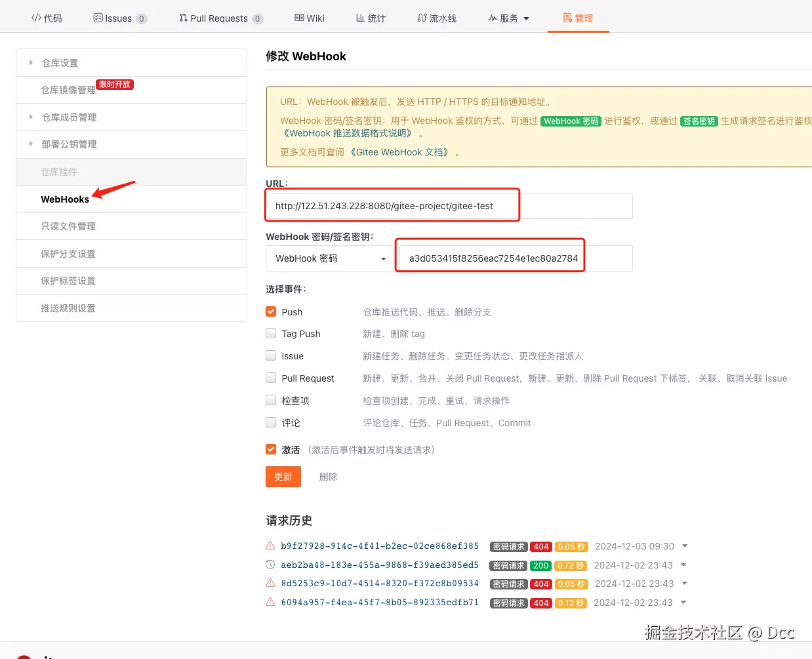Viewport: 812px width, 659px height.
Task: Open 仓库镜像管理 in sidebar
Action: pos(68,90)
